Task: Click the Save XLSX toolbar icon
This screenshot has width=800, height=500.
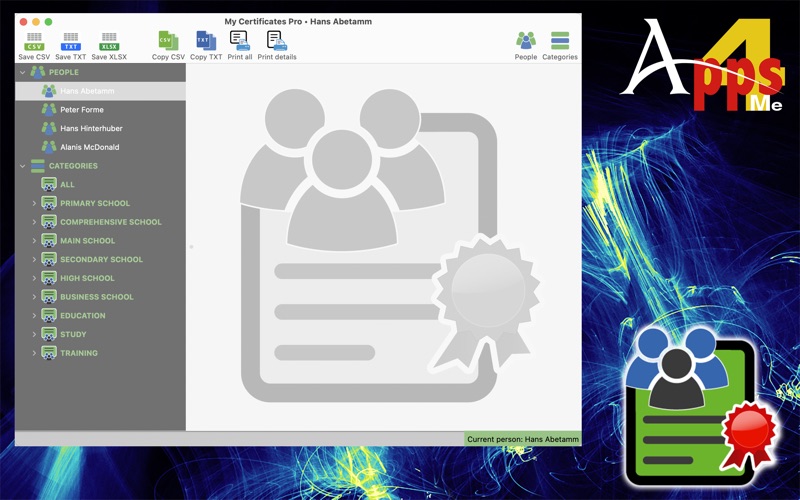Action: (x=109, y=41)
